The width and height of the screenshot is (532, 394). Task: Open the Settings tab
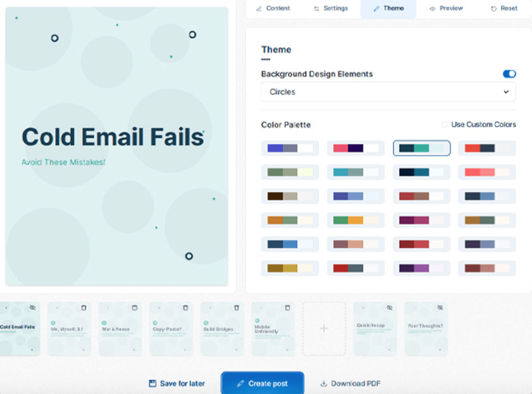(330, 9)
